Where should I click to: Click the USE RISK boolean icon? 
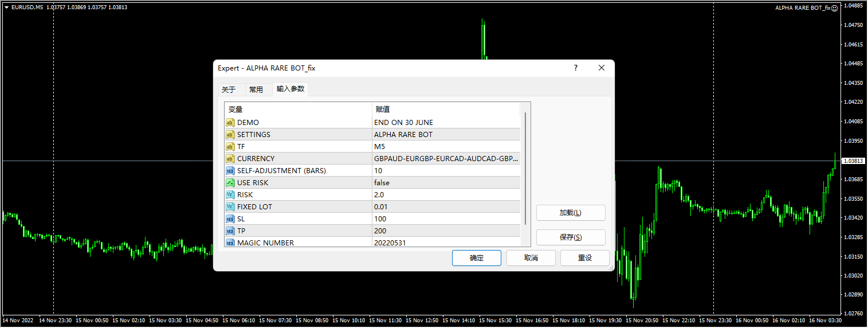(x=230, y=183)
